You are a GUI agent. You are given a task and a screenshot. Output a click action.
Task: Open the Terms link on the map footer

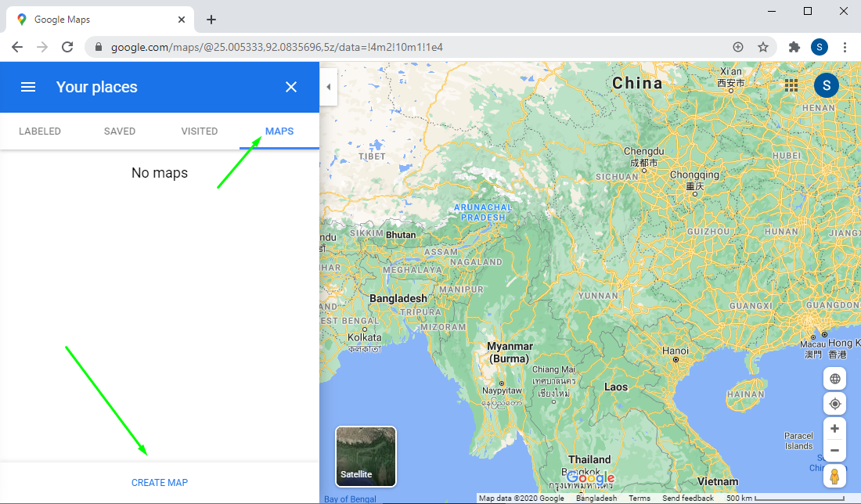click(639, 498)
